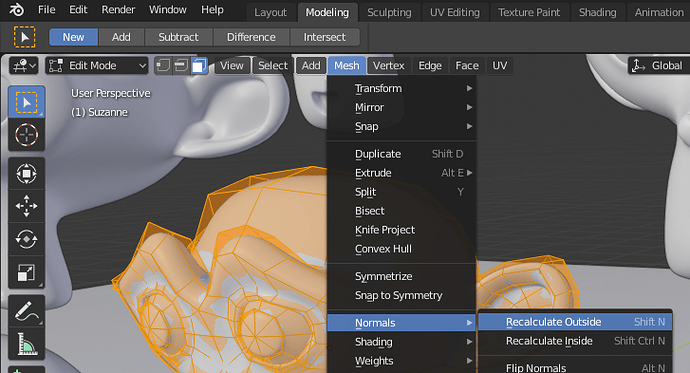Choose Bisect from Mesh menu
690x373 pixels.
402,211
